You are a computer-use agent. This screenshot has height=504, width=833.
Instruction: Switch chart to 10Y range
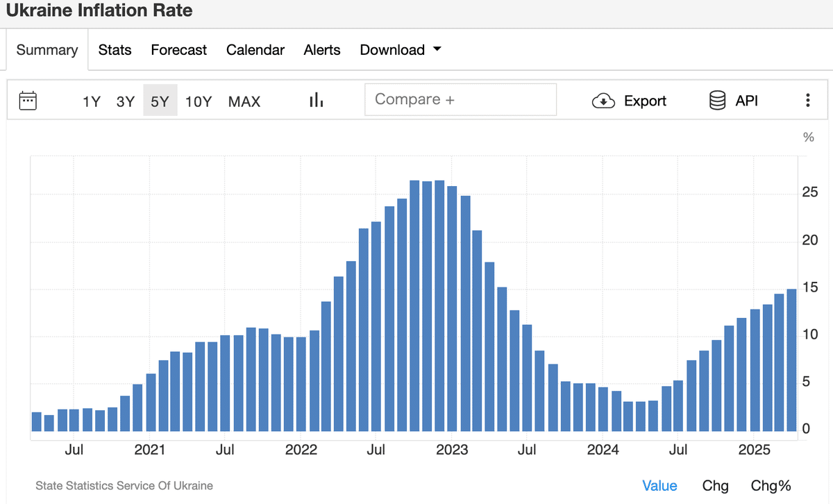[x=198, y=101]
